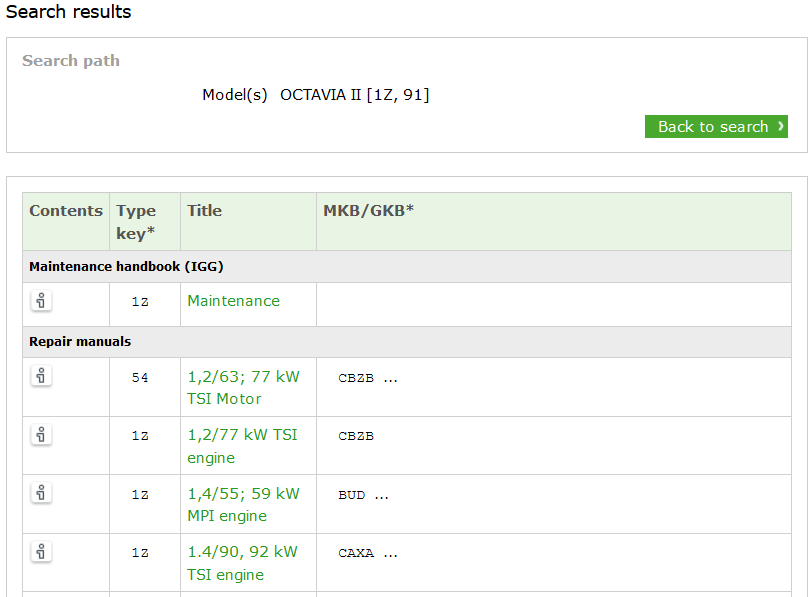
Task: Open contents icon for Maintenance row
Action: pyautogui.click(x=41, y=301)
